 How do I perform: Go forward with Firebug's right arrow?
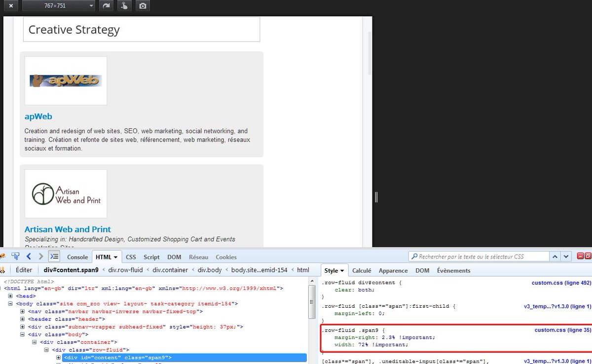coord(41,256)
